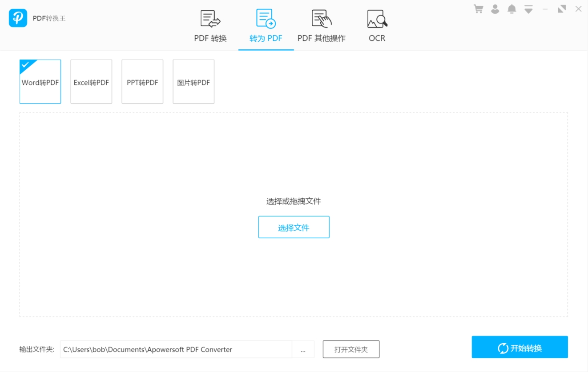Switch to the PDF 转换 tab

[210, 26]
